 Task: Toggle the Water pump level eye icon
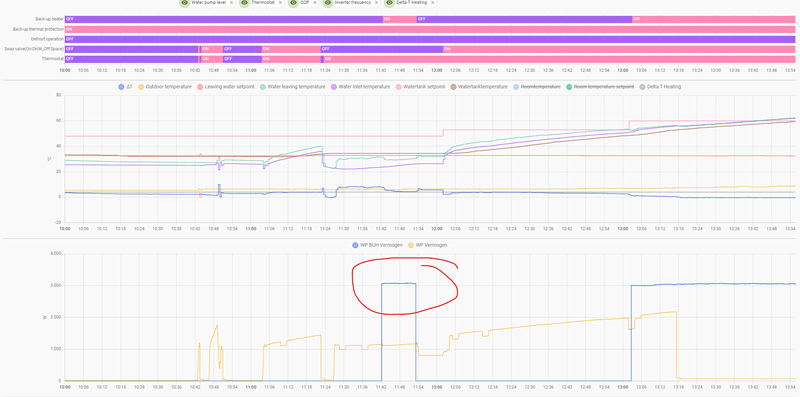tap(185, 3)
